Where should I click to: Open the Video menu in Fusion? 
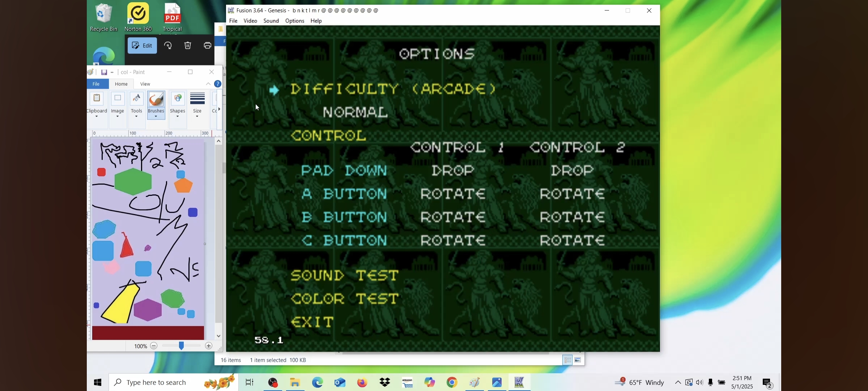[250, 21]
